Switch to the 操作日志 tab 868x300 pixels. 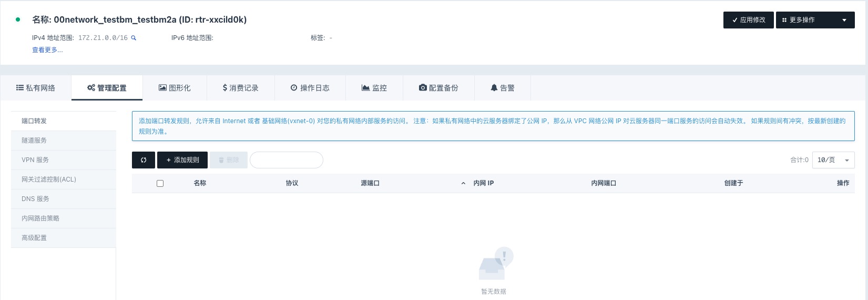310,88
